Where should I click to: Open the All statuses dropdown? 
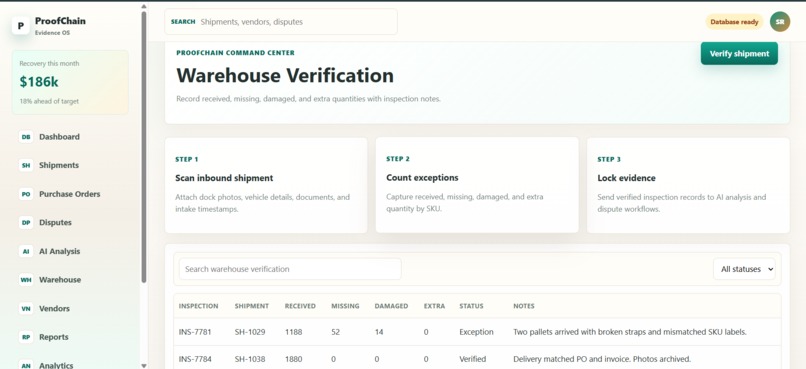pyautogui.click(x=744, y=269)
